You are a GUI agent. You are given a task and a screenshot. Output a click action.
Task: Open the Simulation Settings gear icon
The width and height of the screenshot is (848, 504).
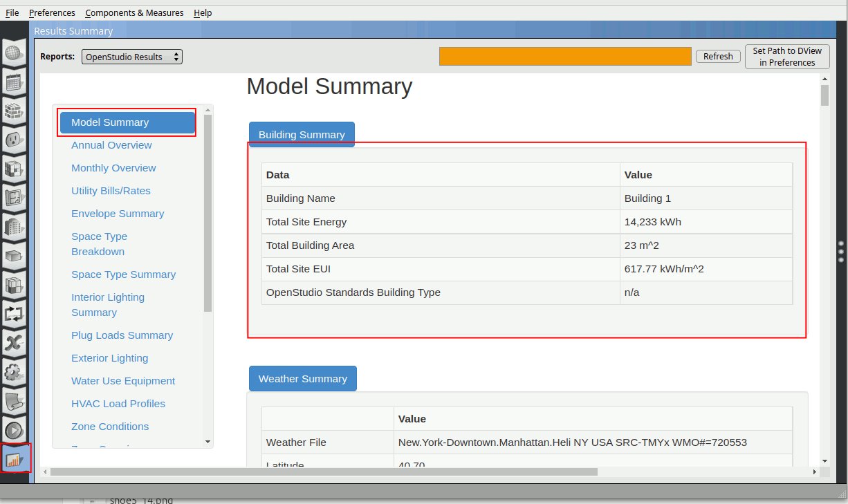coord(15,372)
